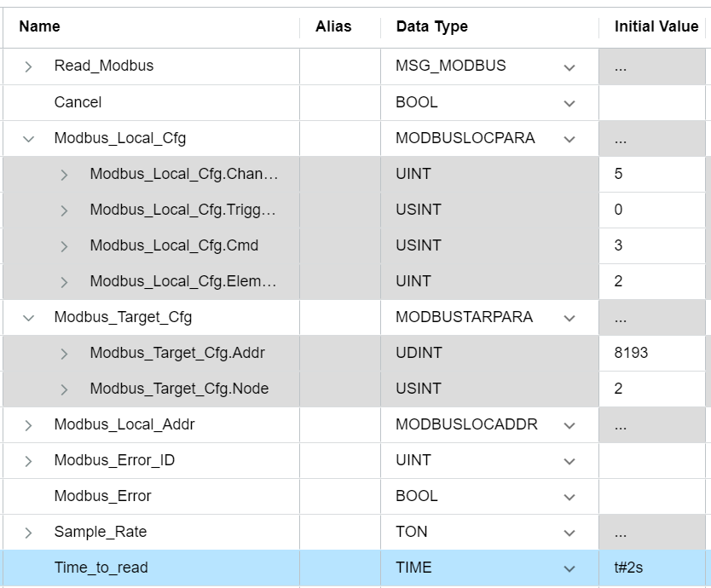Open the Cancel BOOL type dropdown
Image resolution: width=711 pixels, height=588 pixels.
coord(569,103)
